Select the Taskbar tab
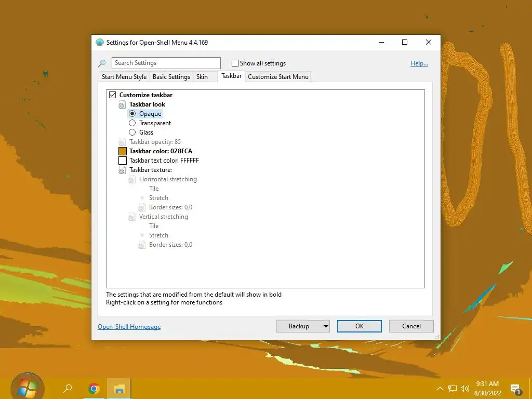 point(231,76)
